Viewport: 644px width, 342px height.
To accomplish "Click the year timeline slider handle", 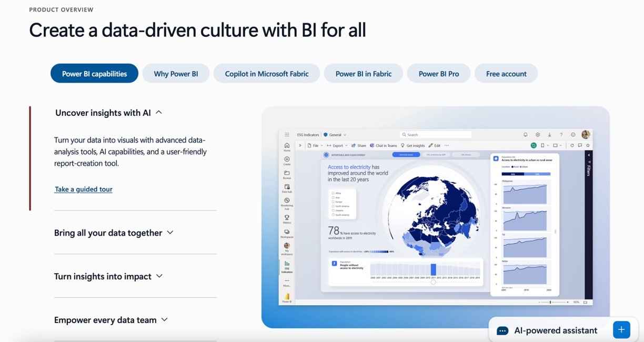I will pos(433,282).
